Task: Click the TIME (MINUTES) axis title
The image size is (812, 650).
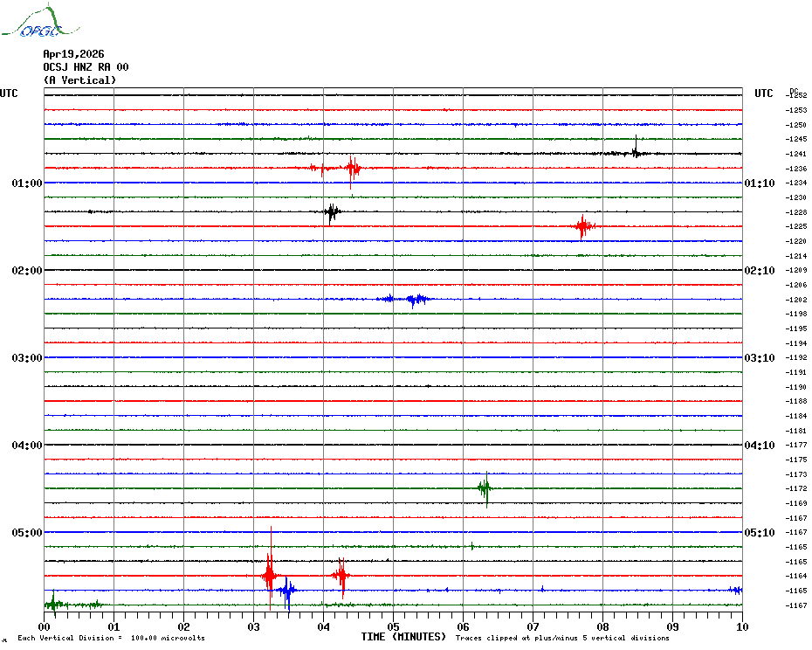Action: 403,637
